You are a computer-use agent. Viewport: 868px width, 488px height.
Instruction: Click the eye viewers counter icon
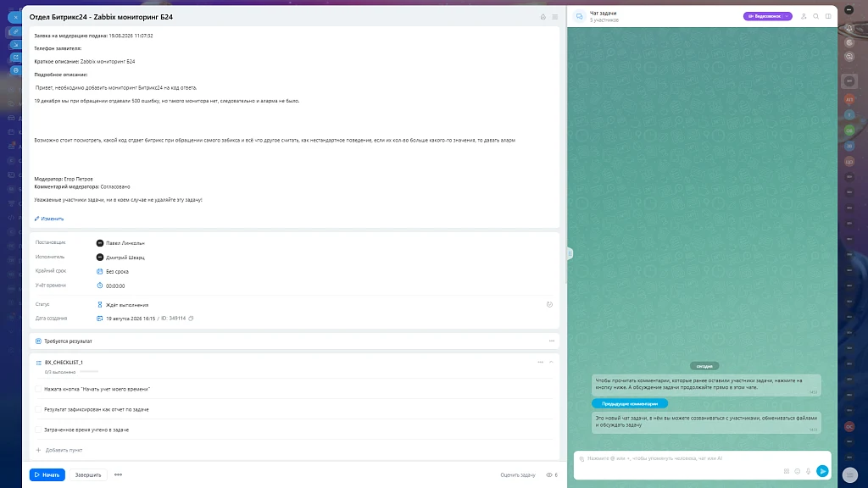(x=551, y=475)
